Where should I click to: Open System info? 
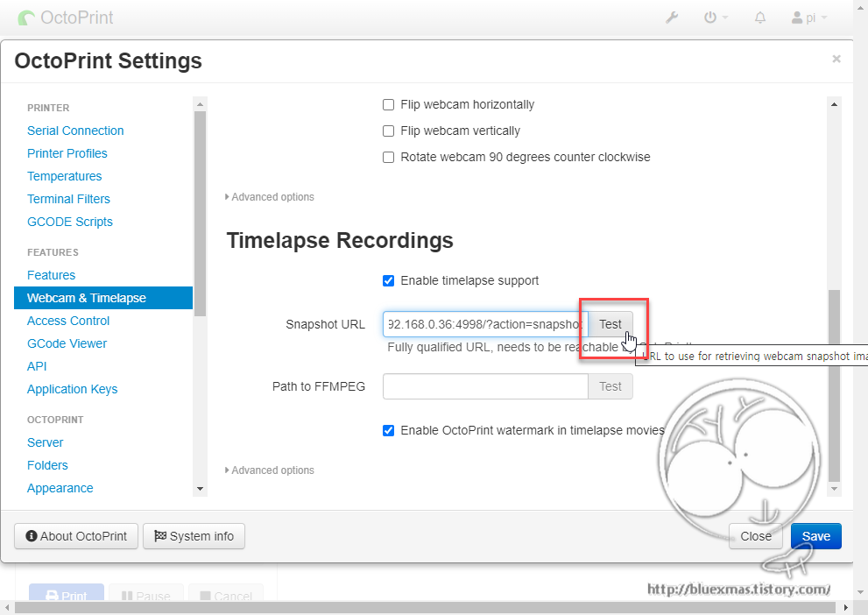(x=194, y=536)
